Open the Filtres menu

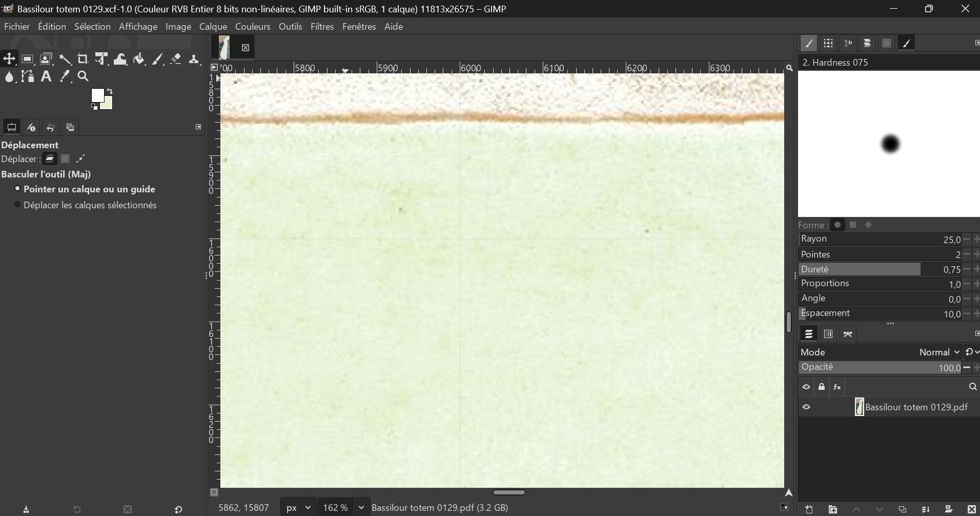(322, 27)
